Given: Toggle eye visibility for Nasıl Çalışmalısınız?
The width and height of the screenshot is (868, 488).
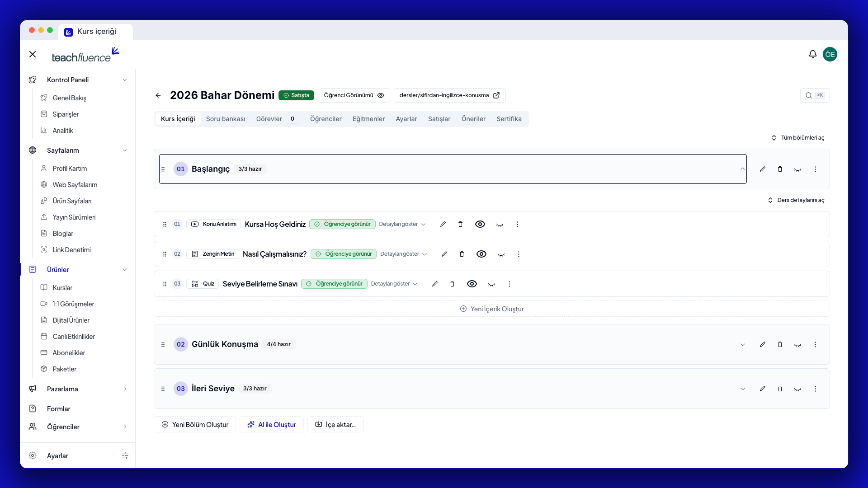Looking at the screenshot, I should click(x=481, y=254).
